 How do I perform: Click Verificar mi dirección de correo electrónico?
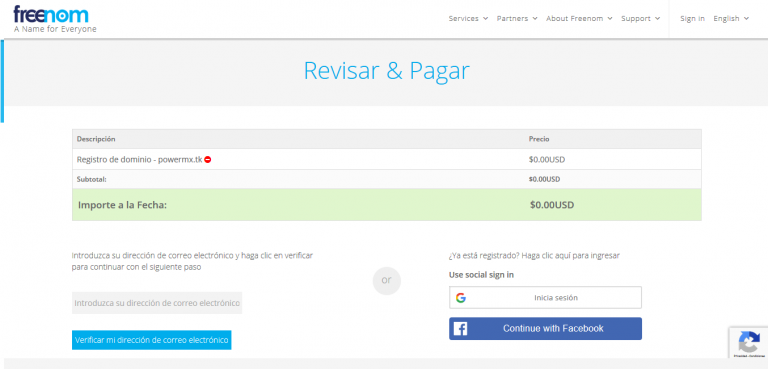(x=151, y=340)
